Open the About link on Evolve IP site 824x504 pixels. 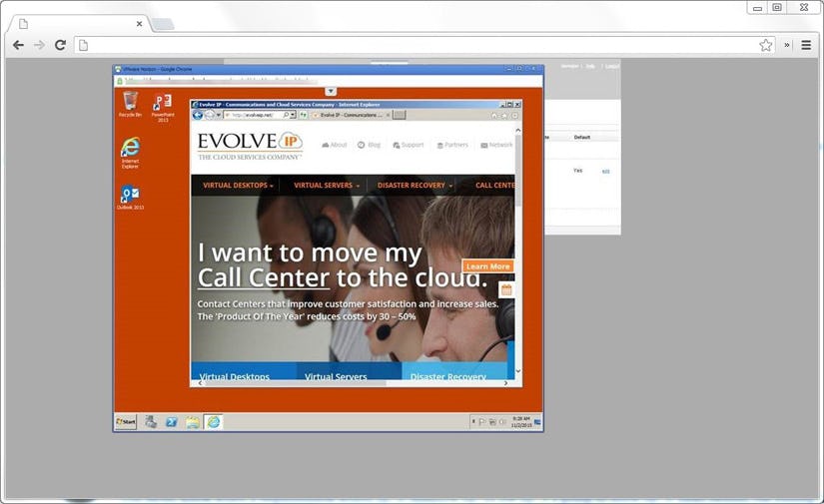[x=335, y=145]
